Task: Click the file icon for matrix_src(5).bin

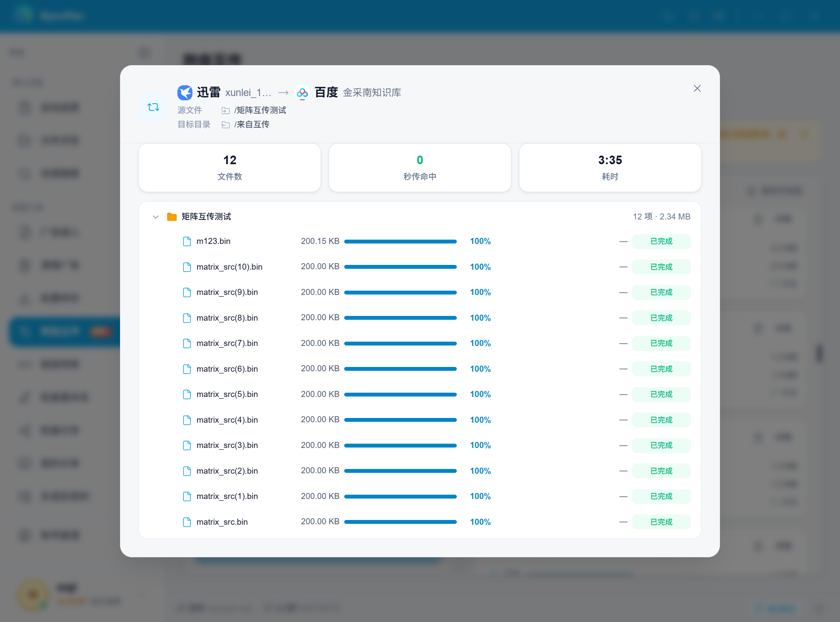Action: (x=187, y=394)
